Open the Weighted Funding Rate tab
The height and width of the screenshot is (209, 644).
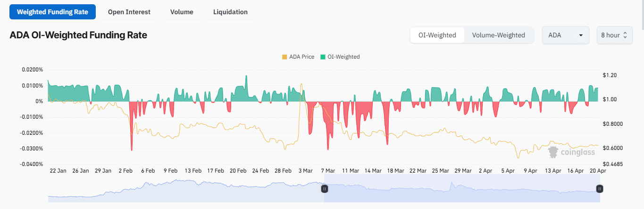[52, 12]
